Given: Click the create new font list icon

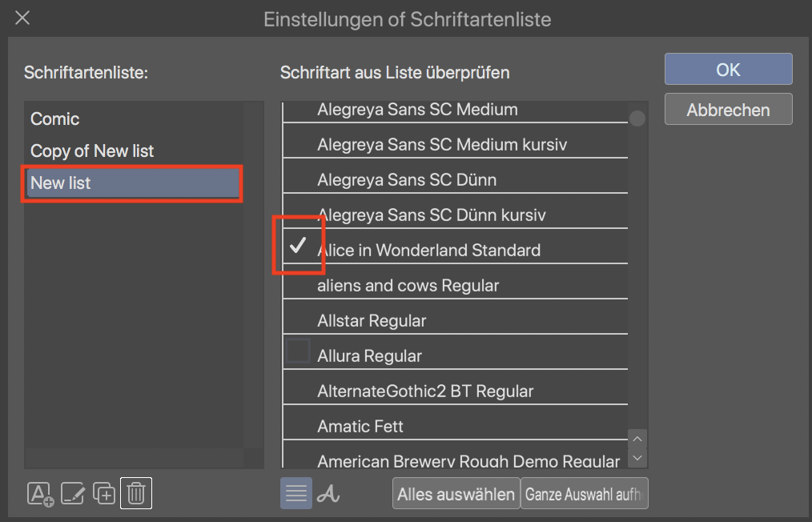Looking at the screenshot, I should pos(40,493).
